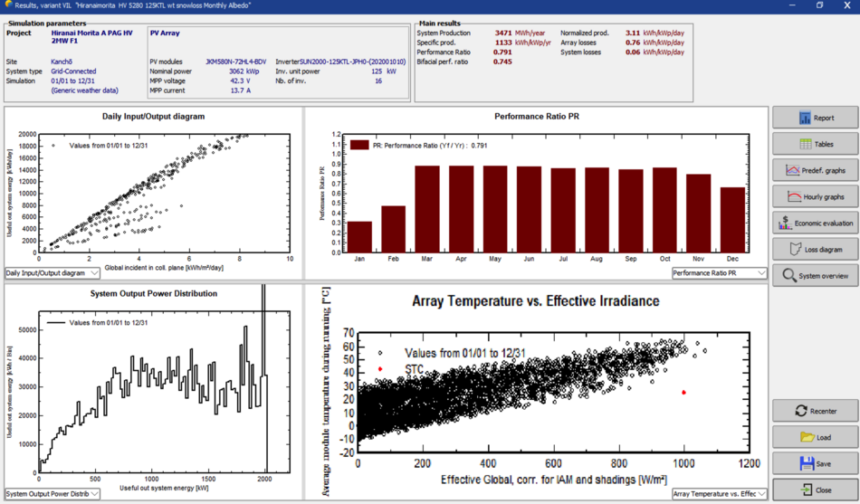
Task: Click the March bar in PR chart
Action: (426, 208)
